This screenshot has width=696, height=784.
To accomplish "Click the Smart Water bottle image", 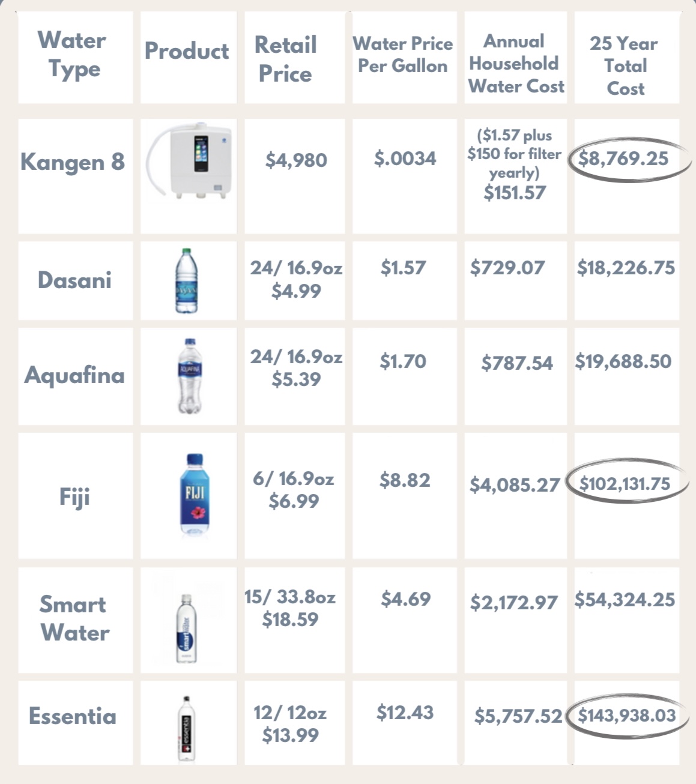I will point(186,629).
